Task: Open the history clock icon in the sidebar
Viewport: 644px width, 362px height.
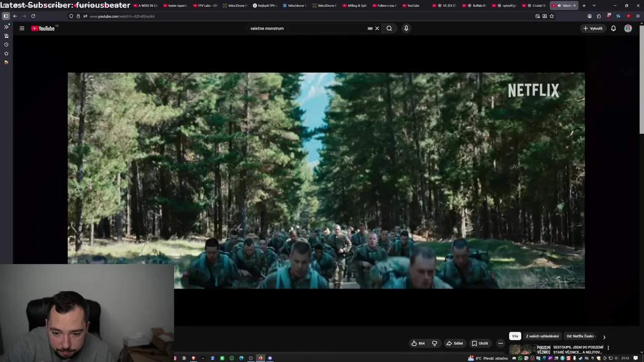Action: [x=6, y=45]
